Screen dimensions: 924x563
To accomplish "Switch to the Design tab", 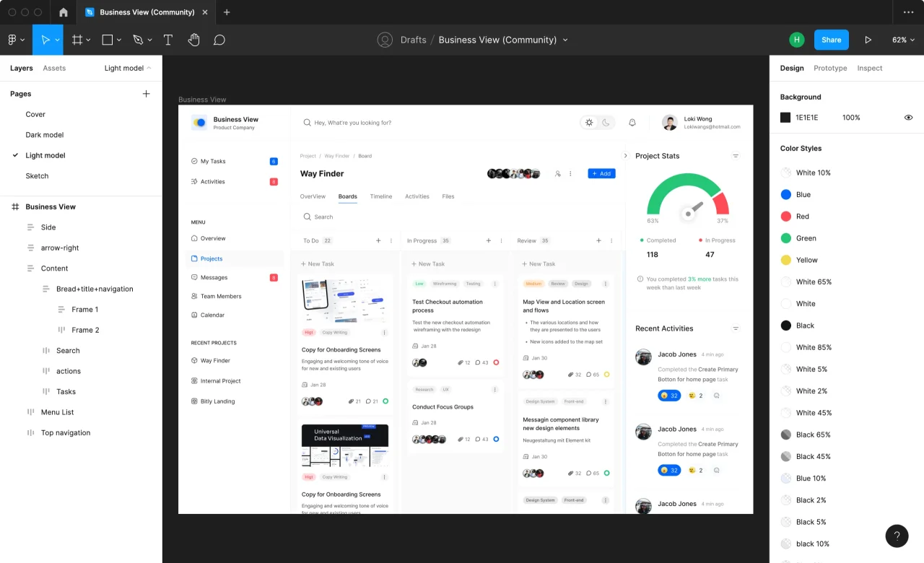I will (x=792, y=68).
